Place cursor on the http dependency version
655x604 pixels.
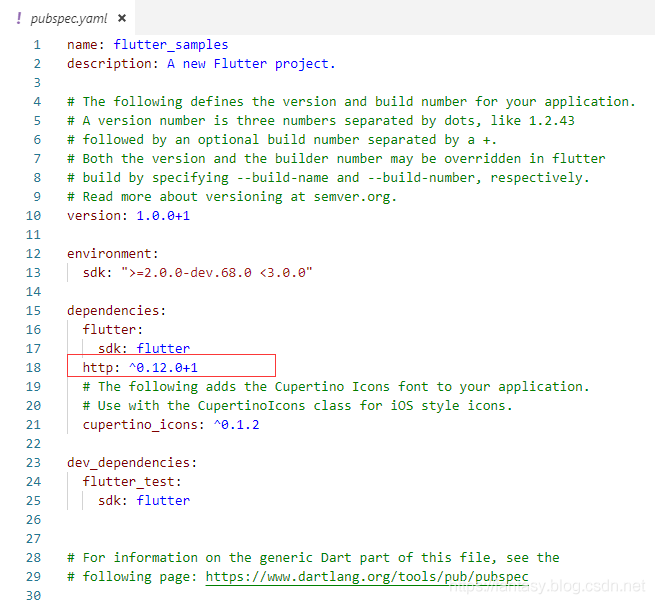pos(163,368)
